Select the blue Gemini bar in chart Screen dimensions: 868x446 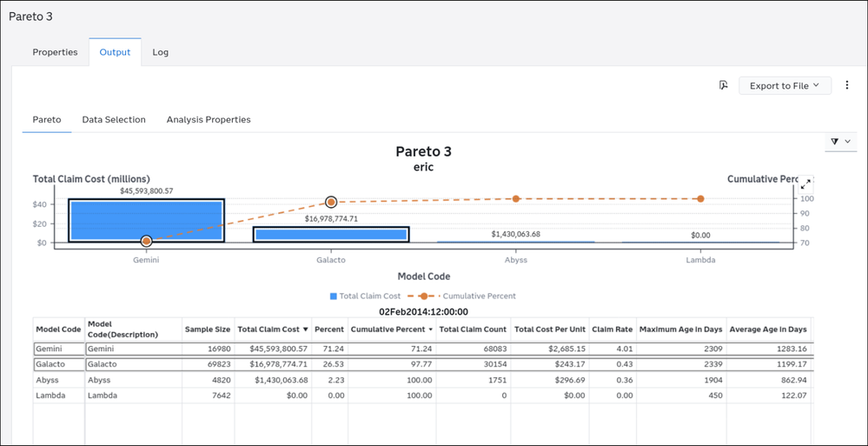pyautogui.click(x=146, y=221)
